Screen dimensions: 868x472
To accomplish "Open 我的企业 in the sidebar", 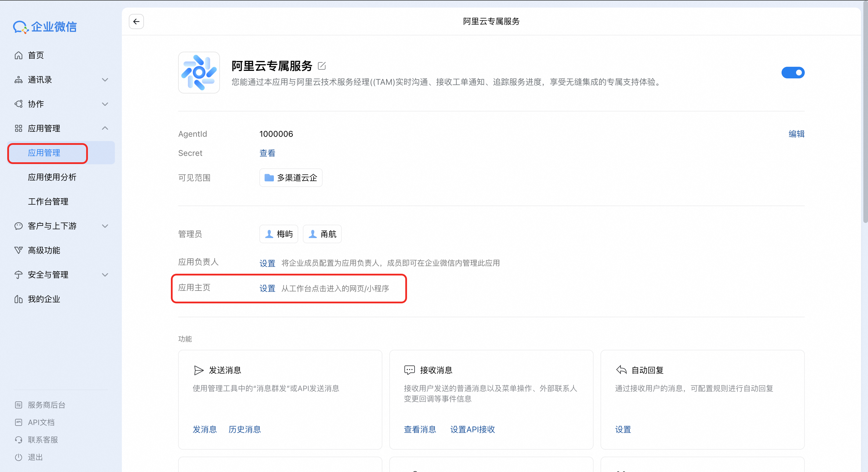I will [44, 299].
